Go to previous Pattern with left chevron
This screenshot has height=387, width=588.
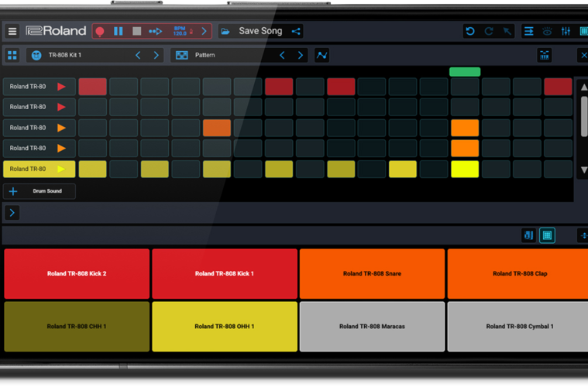tap(282, 56)
